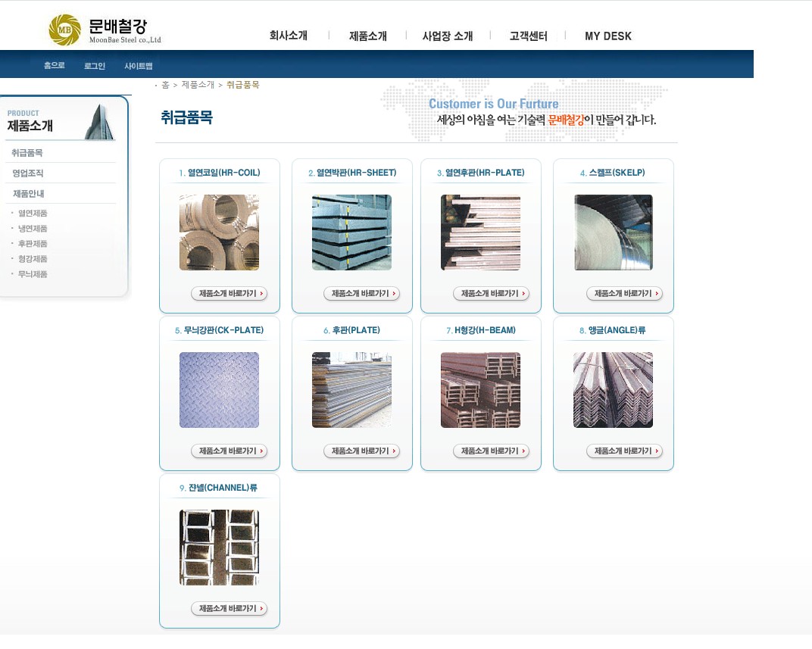Screen dimensions: 812x649
Task: Click the ANGLE product image
Action: pos(613,390)
